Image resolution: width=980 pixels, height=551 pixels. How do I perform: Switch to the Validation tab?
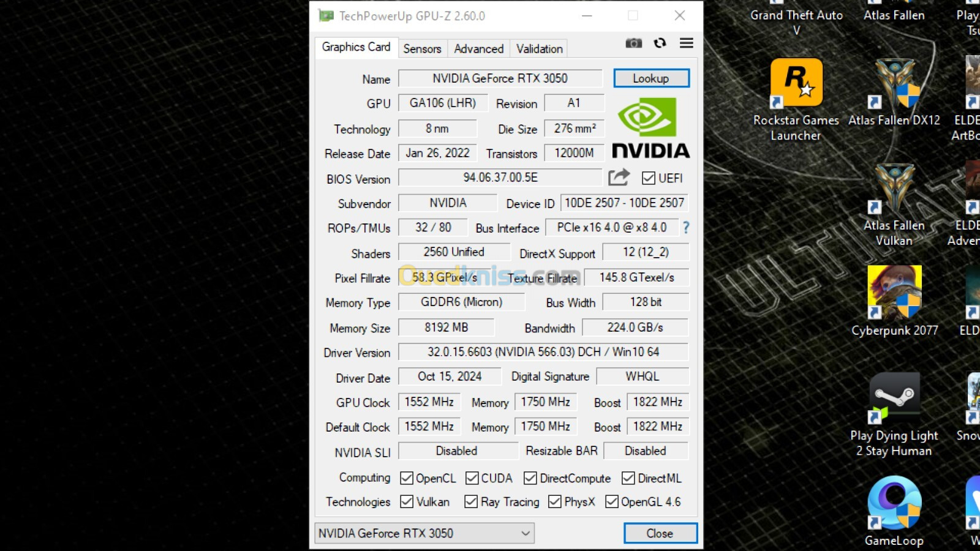pyautogui.click(x=539, y=49)
